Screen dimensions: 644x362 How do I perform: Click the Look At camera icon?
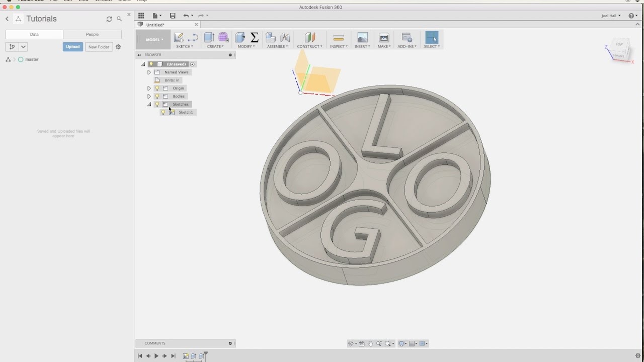point(362,343)
